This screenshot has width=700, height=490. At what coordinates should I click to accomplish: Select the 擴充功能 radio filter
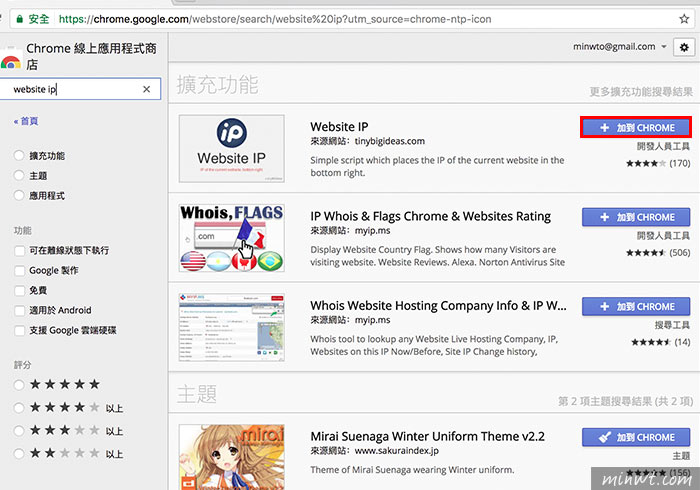[x=19, y=155]
